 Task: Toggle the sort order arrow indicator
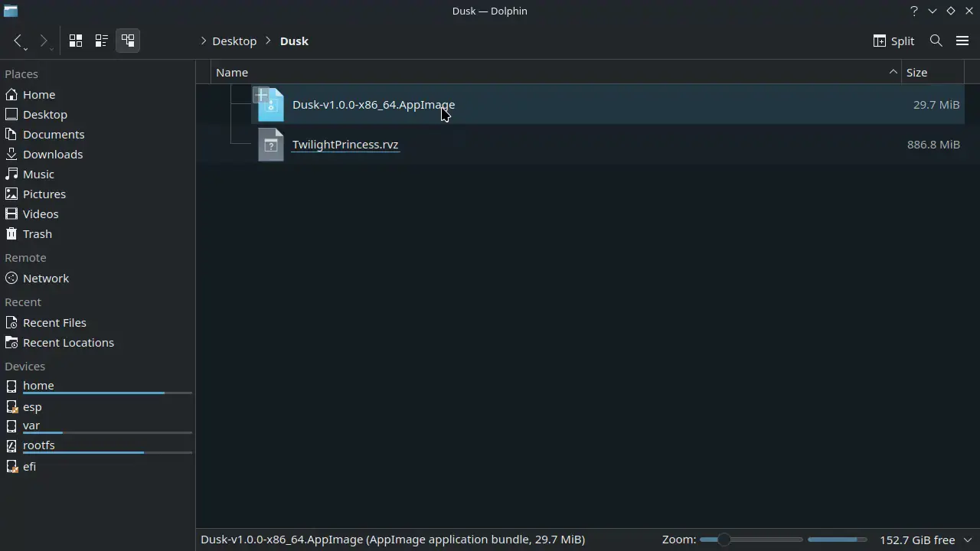pos(893,72)
